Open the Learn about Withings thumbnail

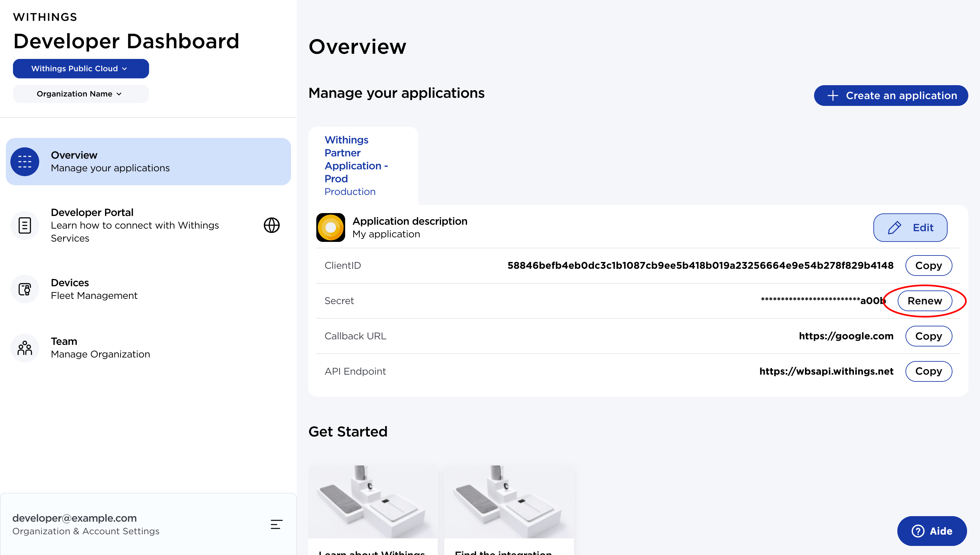(x=373, y=502)
